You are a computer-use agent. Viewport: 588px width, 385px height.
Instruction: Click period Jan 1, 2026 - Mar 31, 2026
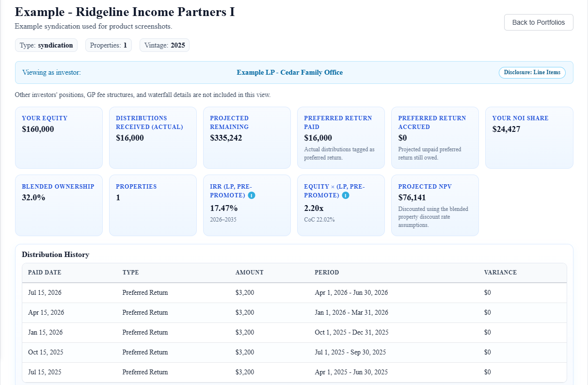click(351, 313)
